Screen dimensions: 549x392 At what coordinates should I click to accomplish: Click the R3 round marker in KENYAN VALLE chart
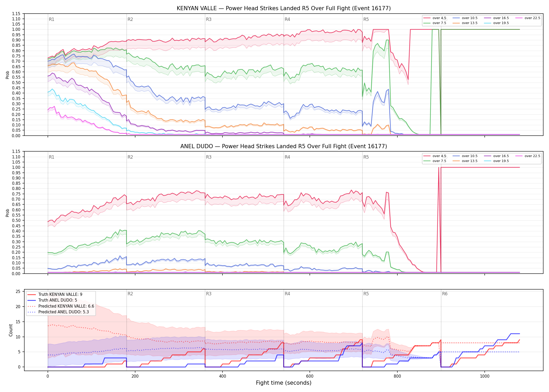(209, 19)
